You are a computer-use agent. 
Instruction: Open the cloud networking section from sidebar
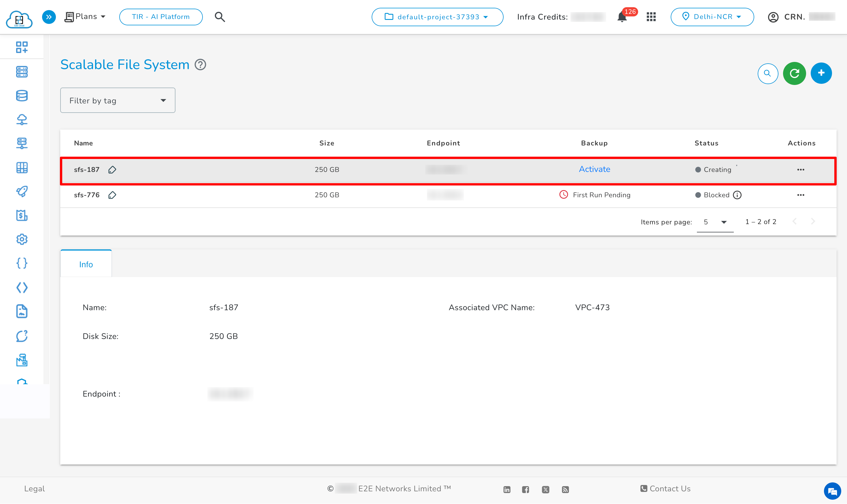click(22, 119)
